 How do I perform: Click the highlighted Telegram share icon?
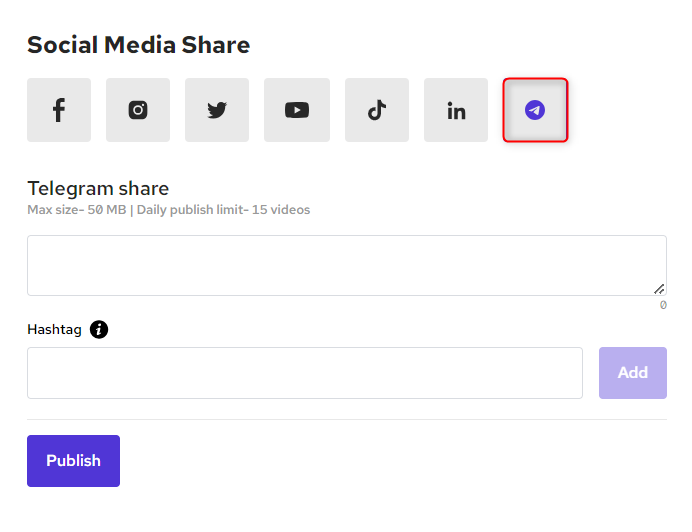click(535, 110)
